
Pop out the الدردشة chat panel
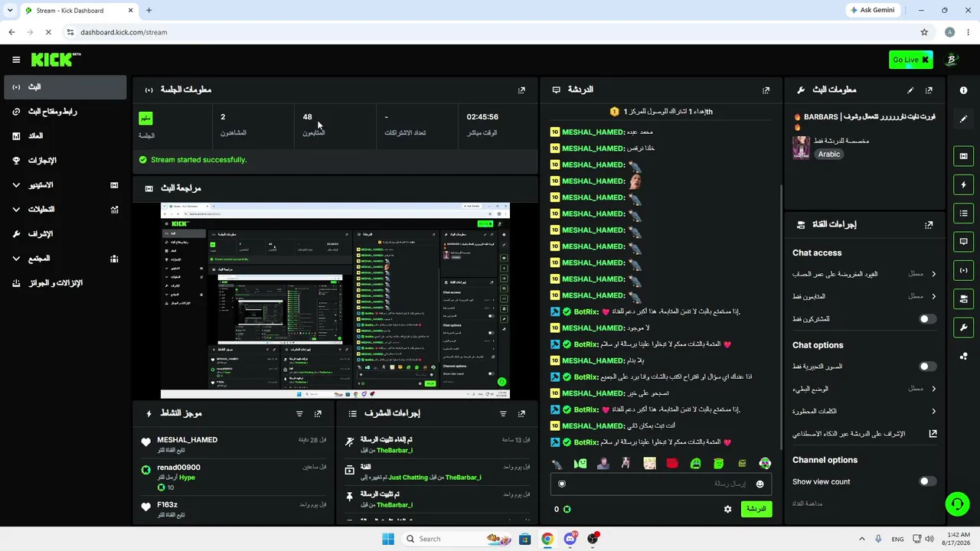(766, 90)
